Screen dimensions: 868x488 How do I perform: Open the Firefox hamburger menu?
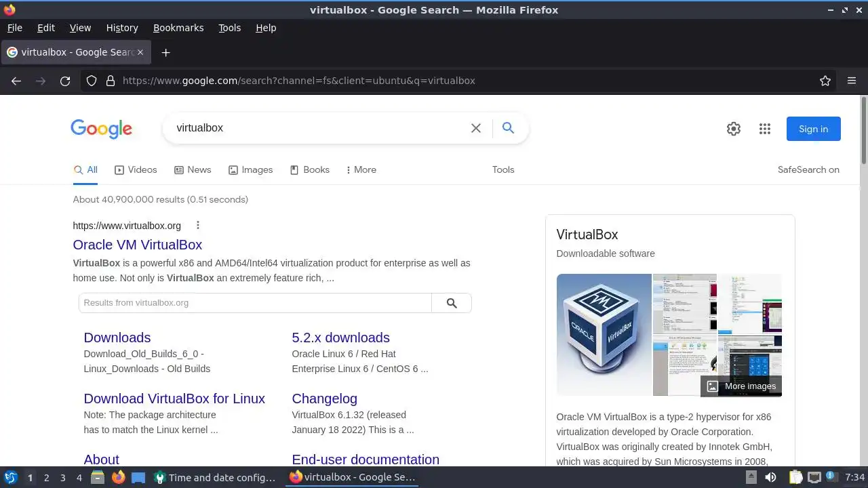pyautogui.click(x=852, y=81)
